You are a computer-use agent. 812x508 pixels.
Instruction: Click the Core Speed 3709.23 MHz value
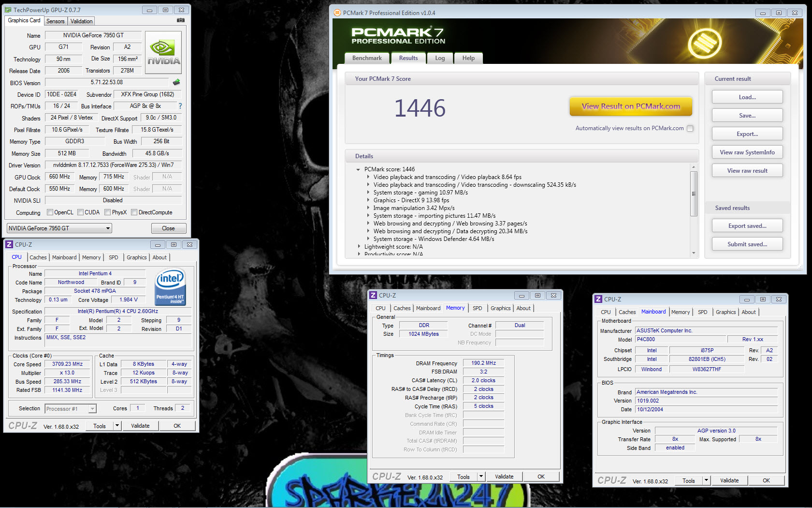(67, 364)
